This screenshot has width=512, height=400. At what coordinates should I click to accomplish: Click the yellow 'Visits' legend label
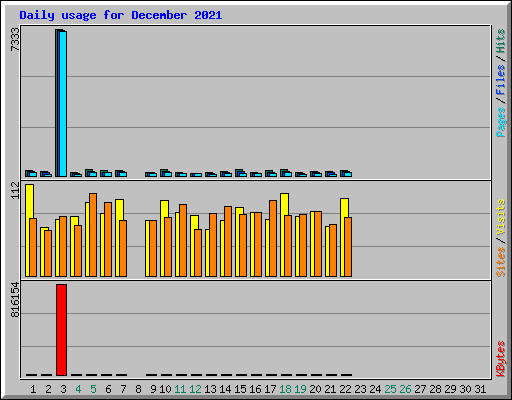click(x=500, y=217)
